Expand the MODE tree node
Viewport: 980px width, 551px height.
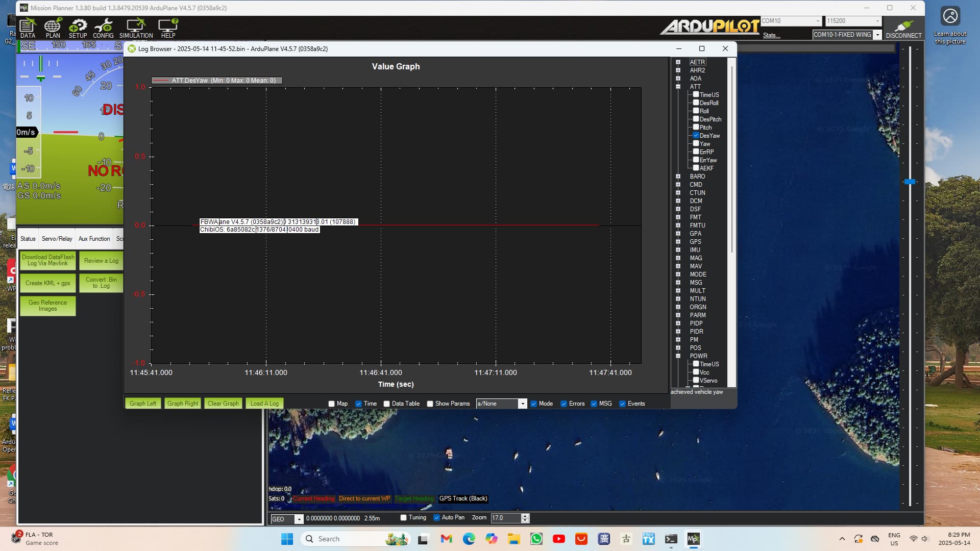(x=678, y=274)
